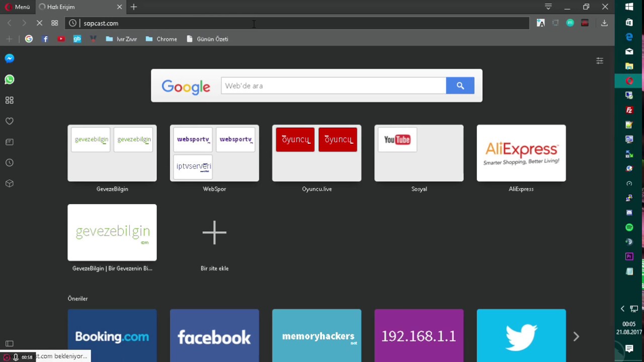
Task: Open the YouTube bookmark icon
Action: [61, 39]
